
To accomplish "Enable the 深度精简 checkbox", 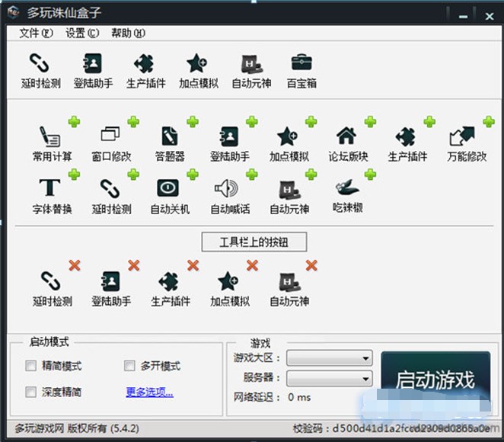I will (x=31, y=392).
